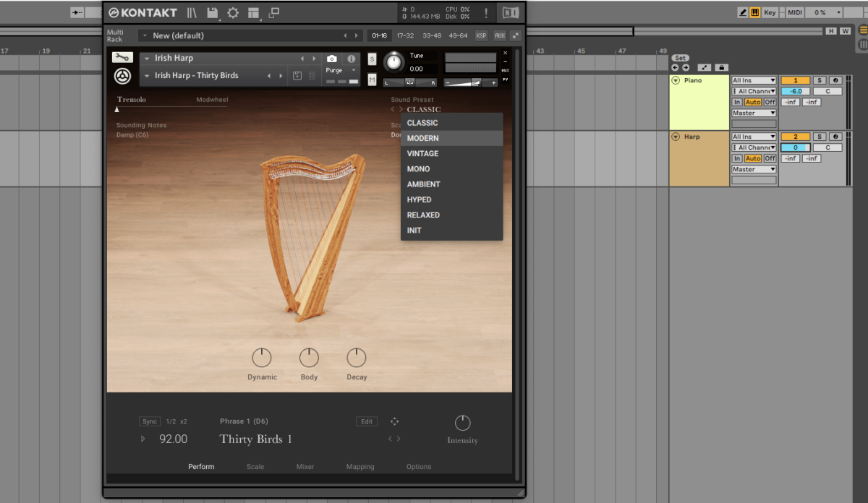The height and width of the screenshot is (503, 868).
Task: Toggle Piano track activator number 1
Action: coord(795,80)
